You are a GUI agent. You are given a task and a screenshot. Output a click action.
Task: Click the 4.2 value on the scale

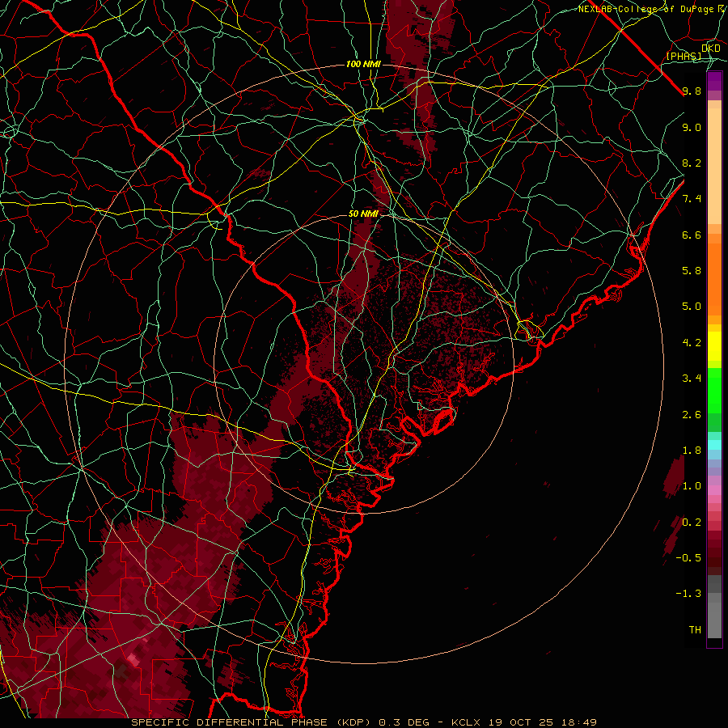tap(692, 343)
